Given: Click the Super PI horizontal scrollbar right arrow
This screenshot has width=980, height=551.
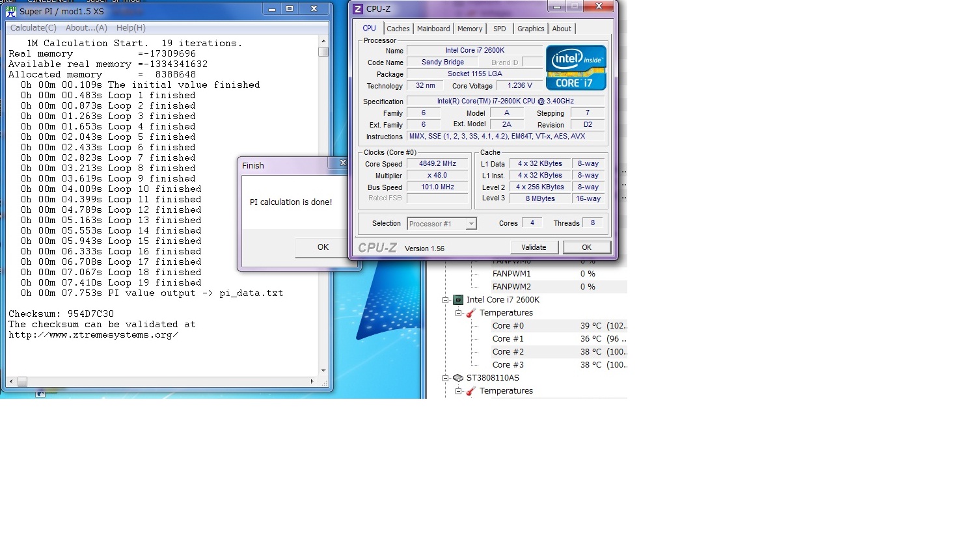Looking at the screenshot, I should tap(312, 381).
